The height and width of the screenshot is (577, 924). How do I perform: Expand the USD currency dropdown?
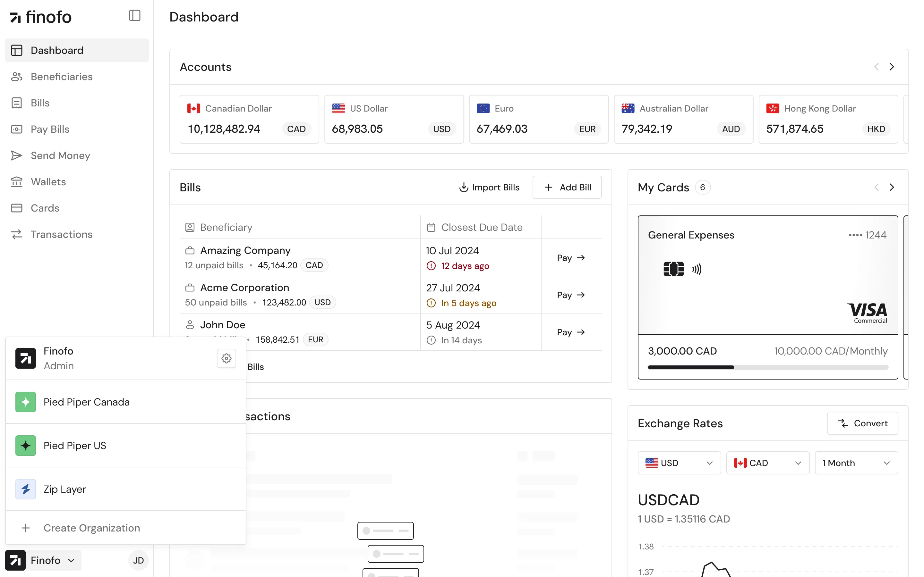679,463
